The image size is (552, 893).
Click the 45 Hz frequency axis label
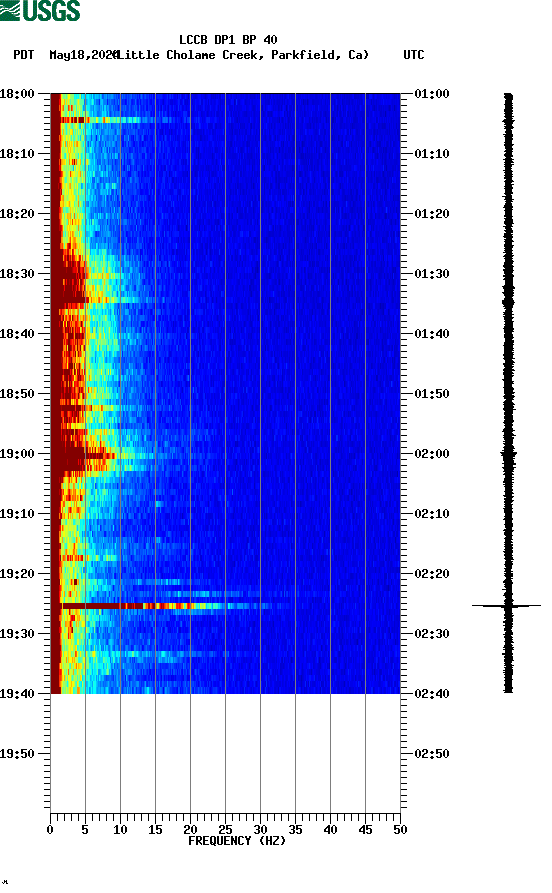[x=365, y=830]
